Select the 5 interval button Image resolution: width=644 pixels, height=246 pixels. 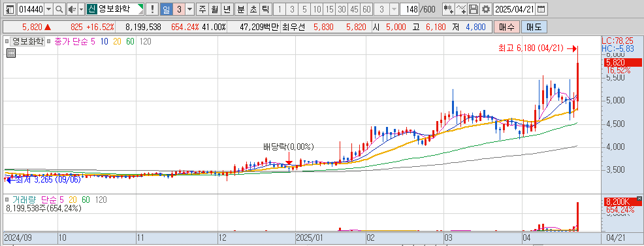pyautogui.click(x=304, y=9)
